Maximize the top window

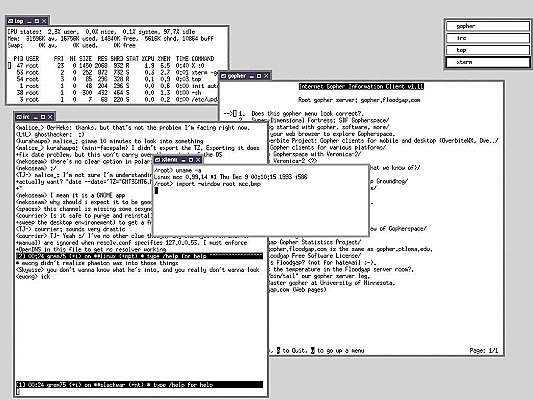(x=37, y=21)
